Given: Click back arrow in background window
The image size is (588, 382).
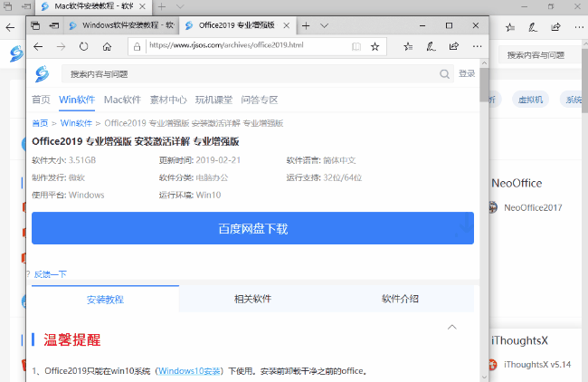Looking at the screenshot, I should coord(10,27).
